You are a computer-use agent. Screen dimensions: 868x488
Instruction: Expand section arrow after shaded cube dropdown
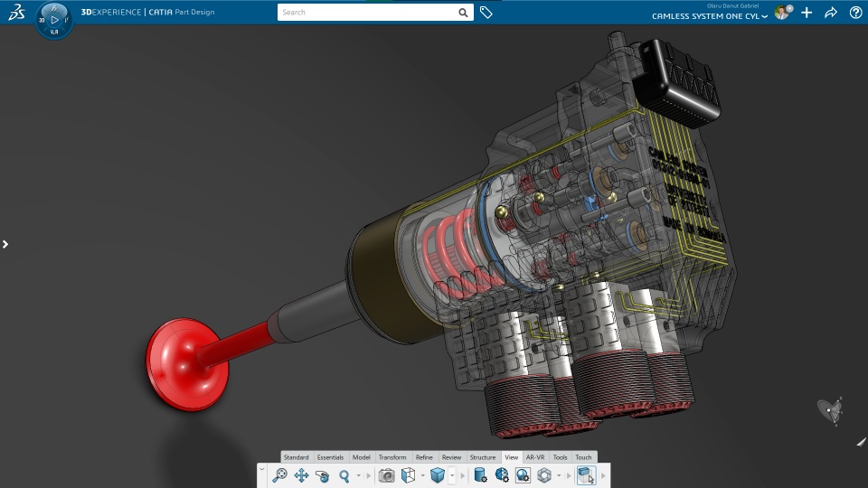click(462, 476)
